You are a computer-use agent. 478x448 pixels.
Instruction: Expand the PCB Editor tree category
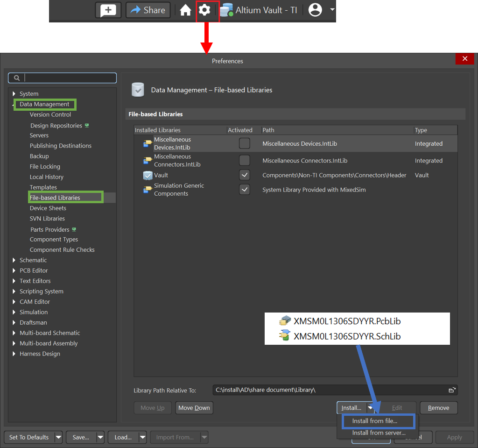pos(14,270)
